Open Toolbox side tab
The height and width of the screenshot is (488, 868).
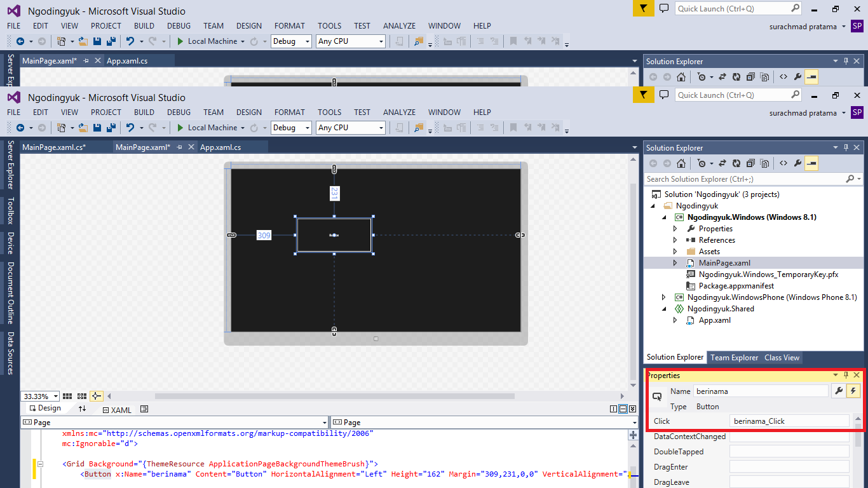[x=10, y=211]
